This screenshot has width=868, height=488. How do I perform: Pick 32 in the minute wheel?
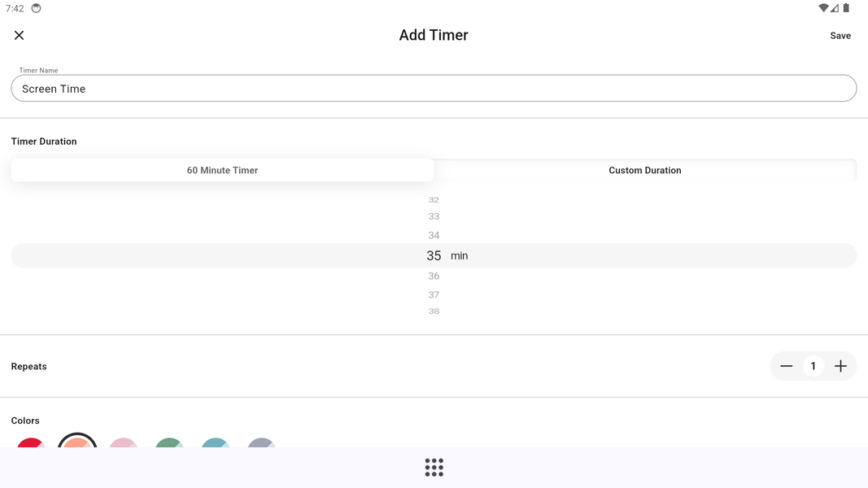click(434, 200)
